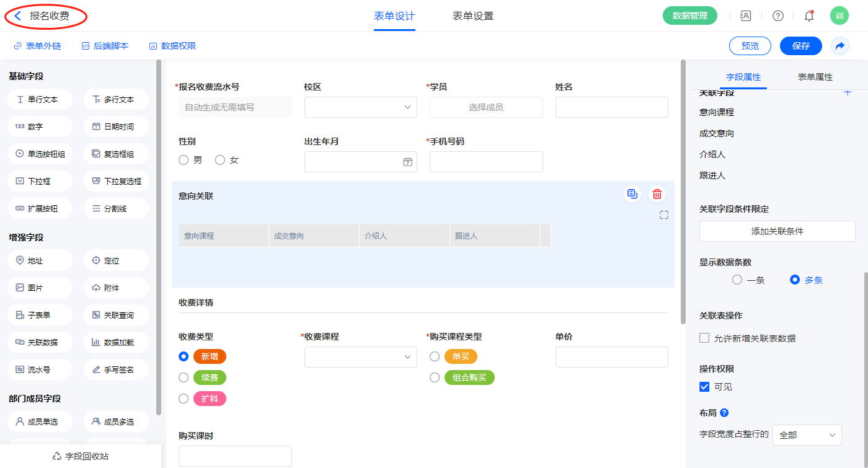
Task: Uncheck the 可见 permission checkbox
Action: [704, 387]
